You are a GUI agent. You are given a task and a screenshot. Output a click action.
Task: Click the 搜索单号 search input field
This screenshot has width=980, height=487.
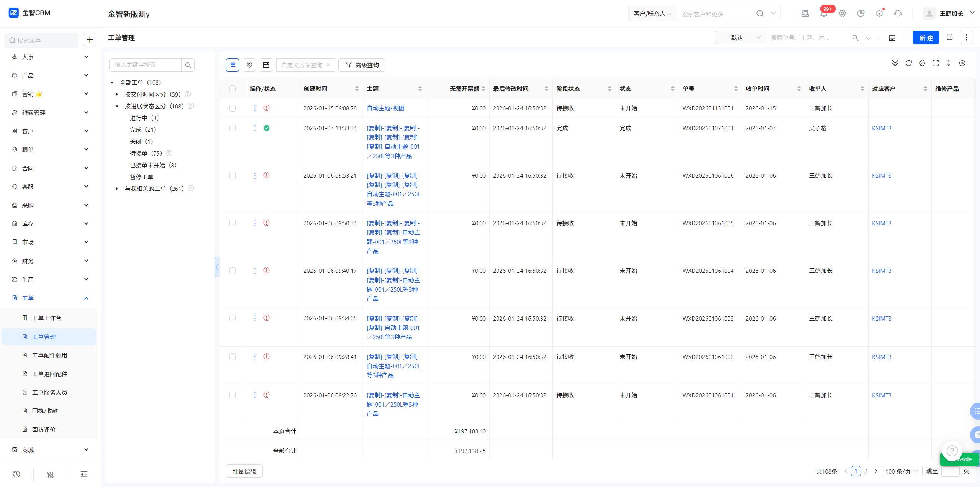[x=807, y=38]
